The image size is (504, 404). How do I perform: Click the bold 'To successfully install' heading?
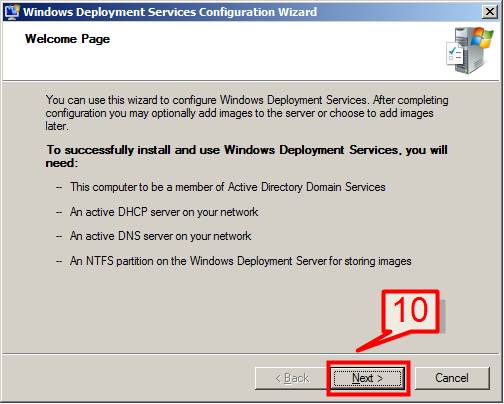[x=246, y=156]
